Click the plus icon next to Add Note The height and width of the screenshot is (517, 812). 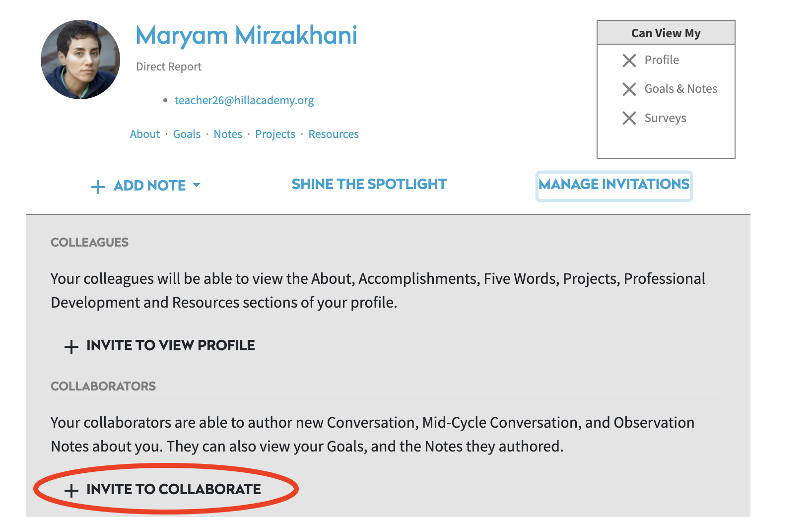pos(98,187)
